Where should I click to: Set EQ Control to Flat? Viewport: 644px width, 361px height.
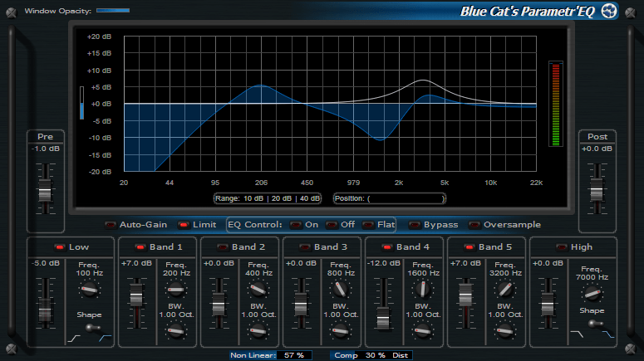[x=368, y=225]
